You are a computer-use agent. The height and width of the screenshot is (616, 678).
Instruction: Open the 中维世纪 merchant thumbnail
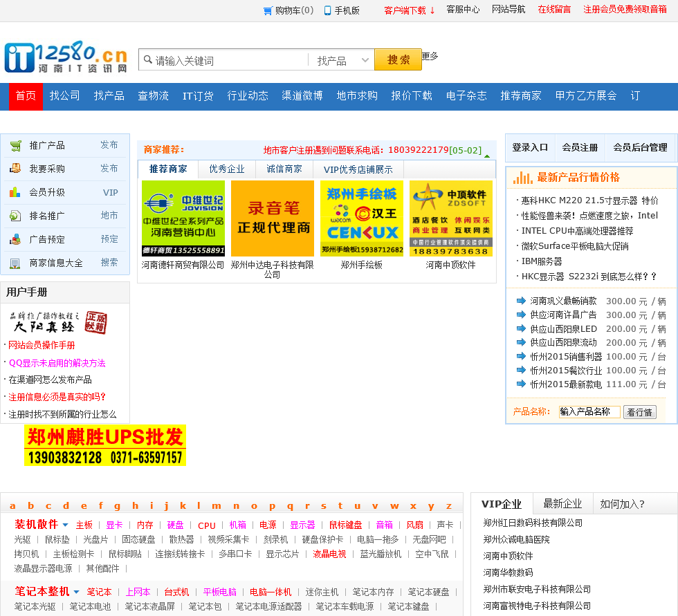point(183,218)
